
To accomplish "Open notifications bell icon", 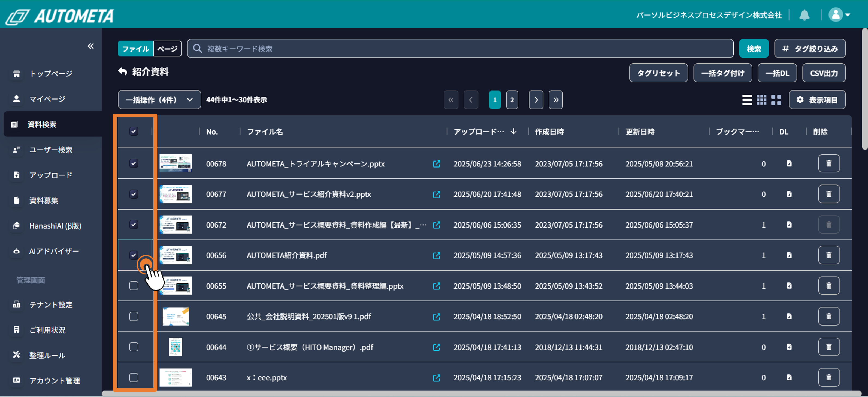I will [804, 15].
